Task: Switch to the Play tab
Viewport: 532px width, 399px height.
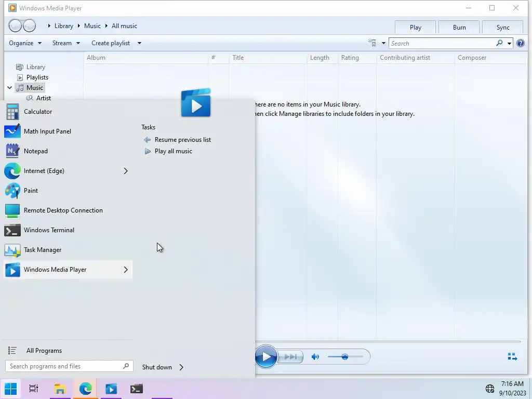Action: tap(415, 27)
